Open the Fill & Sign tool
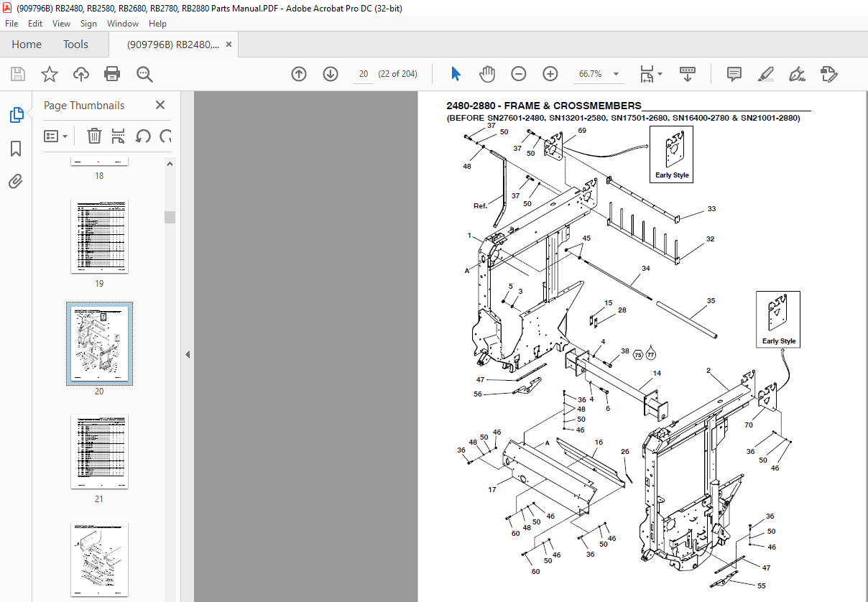Image resolution: width=868 pixels, height=602 pixels. [797, 74]
